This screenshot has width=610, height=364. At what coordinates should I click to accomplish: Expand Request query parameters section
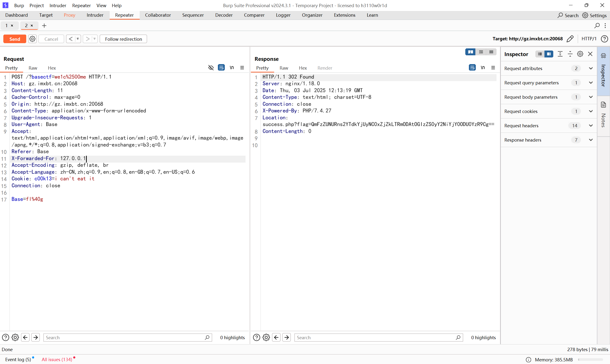tap(549, 83)
